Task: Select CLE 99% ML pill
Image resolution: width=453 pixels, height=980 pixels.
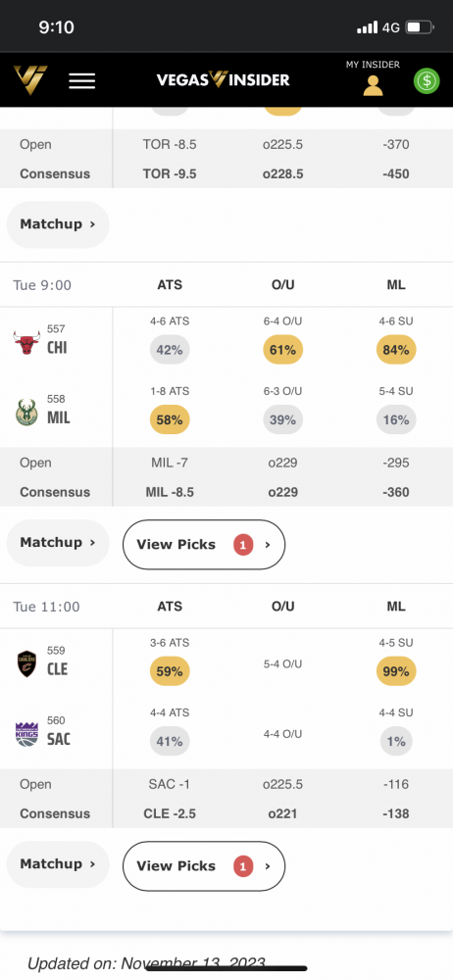Action: pyautogui.click(x=396, y=671)
